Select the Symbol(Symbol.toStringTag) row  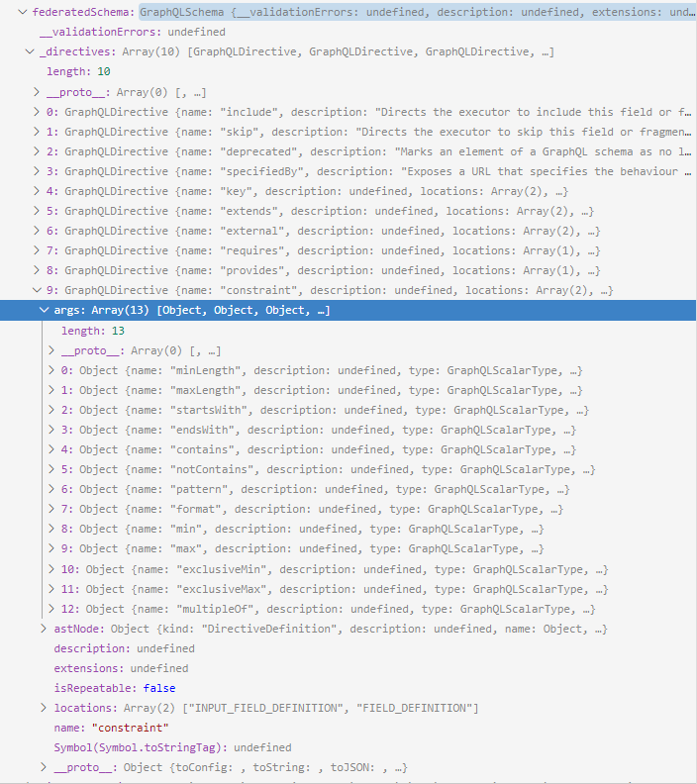348,747
